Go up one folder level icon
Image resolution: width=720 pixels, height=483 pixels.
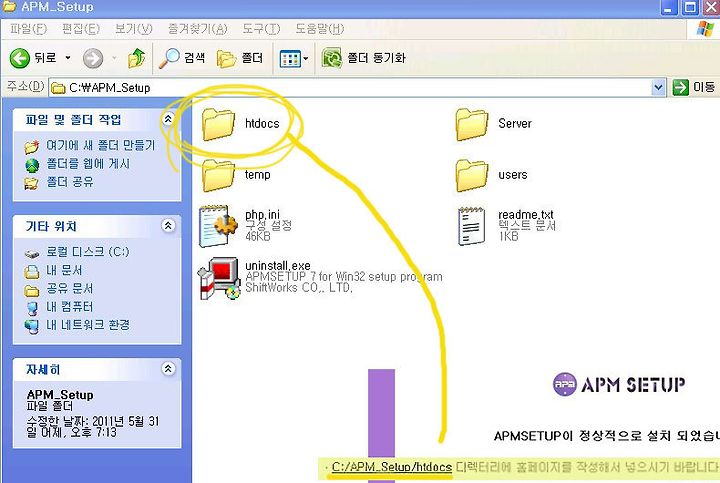click(136, 58)
